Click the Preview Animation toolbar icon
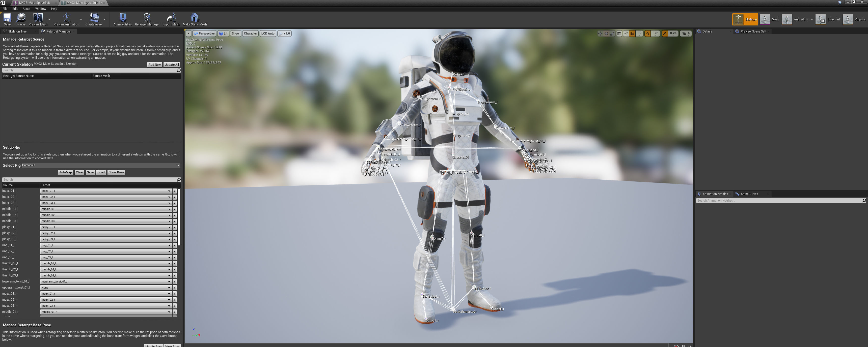Viewport: 868px width, 347px height. tap(66, 17)
